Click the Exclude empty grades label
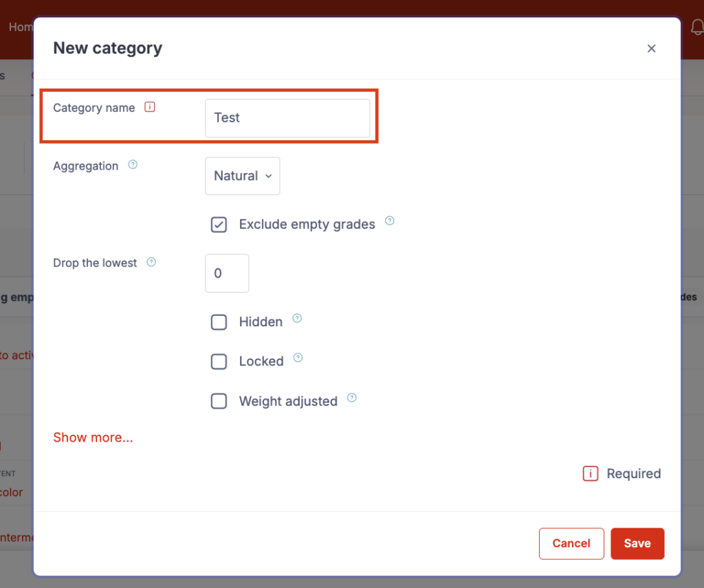This screenshot has height=588, width=704. point(307,224)
